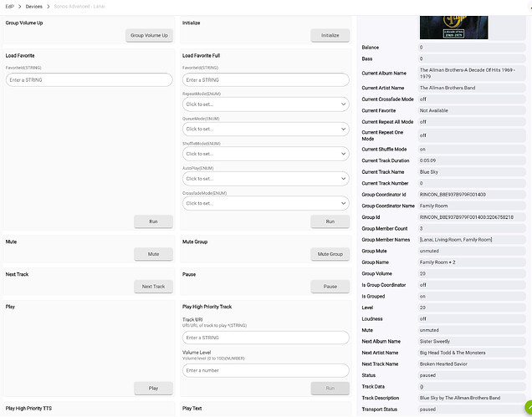Click the Play High Priority TTS heading

28,409
